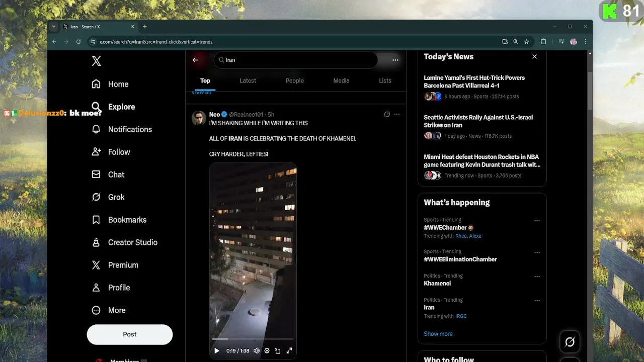Expand the More menu in the sidebar
The image size is (644, 362).
tap(108, 310)
